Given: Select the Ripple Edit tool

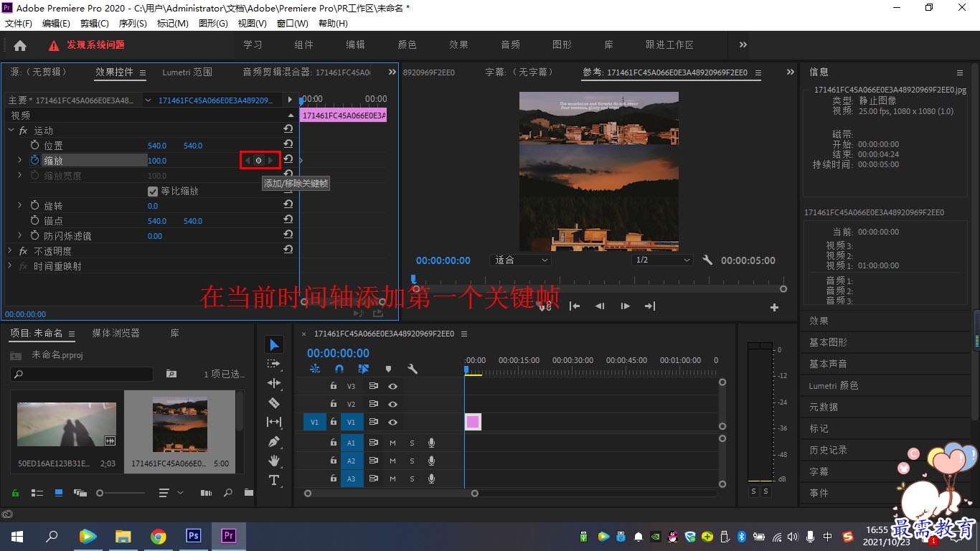Looking at the screenshot, I should click(274, 383).
